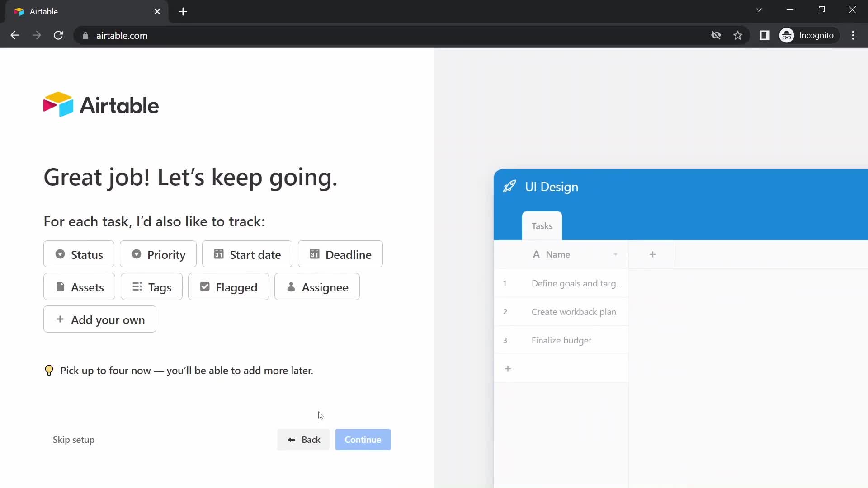Select the Tags list icon
The image size is (868, 488).
click(x=138, y=286)
